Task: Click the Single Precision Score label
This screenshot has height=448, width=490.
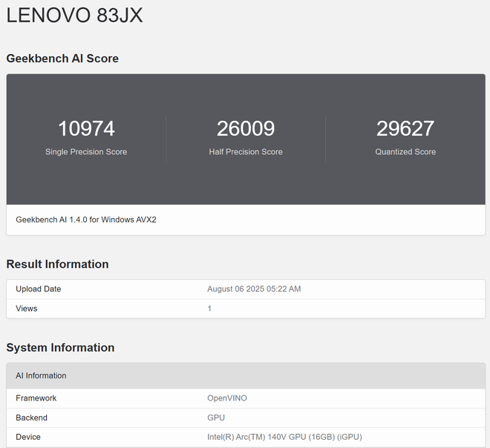Action: (86, 152)
